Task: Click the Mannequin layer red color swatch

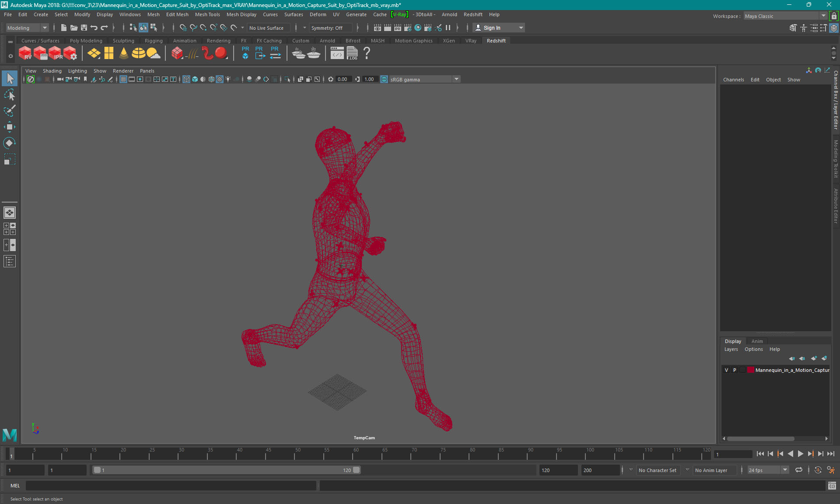Action: 751,370
